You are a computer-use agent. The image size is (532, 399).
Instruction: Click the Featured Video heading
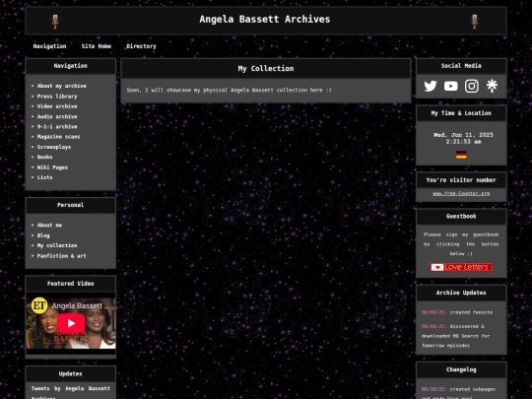pos(71,284)
